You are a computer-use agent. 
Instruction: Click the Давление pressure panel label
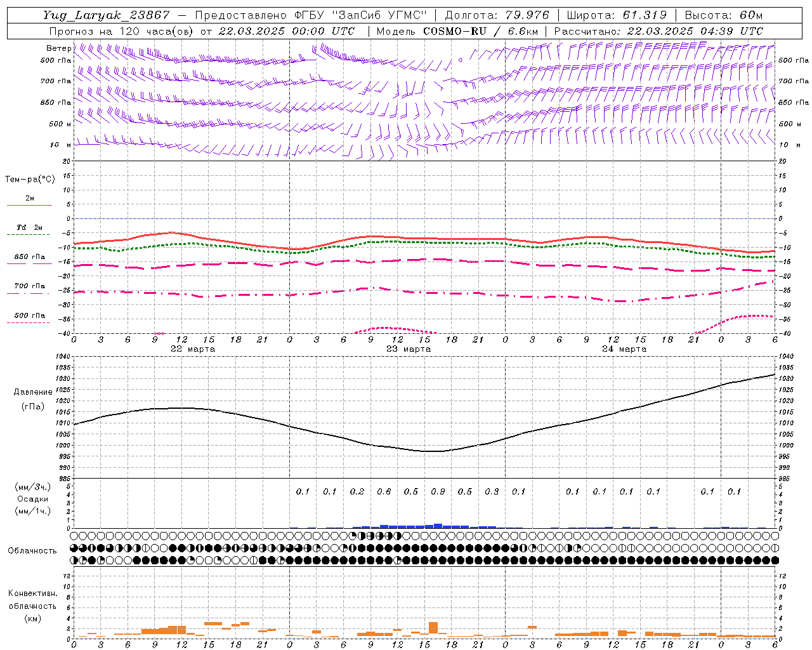(33, 392)
